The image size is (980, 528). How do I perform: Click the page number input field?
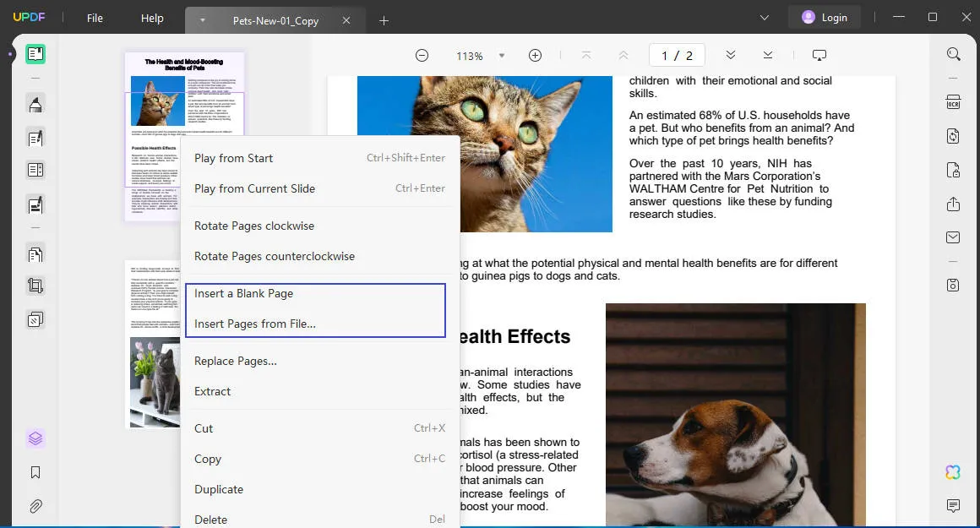pos(677,56)
